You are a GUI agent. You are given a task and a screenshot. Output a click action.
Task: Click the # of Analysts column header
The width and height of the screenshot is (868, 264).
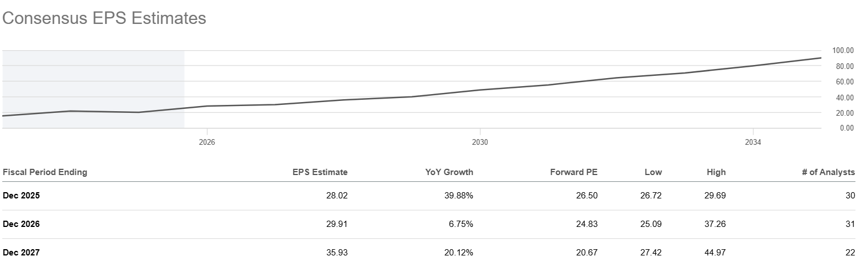click(828, 172)
